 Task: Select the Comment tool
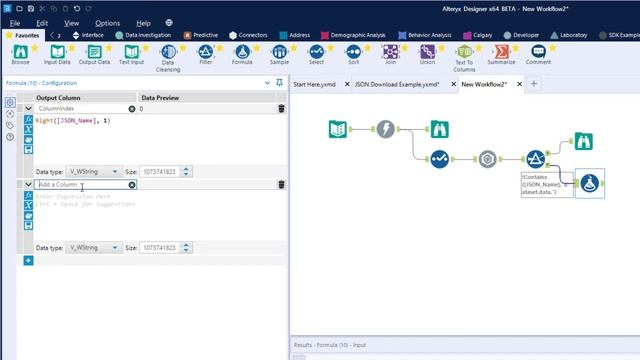pyautogui.click(x=538, y=55)
